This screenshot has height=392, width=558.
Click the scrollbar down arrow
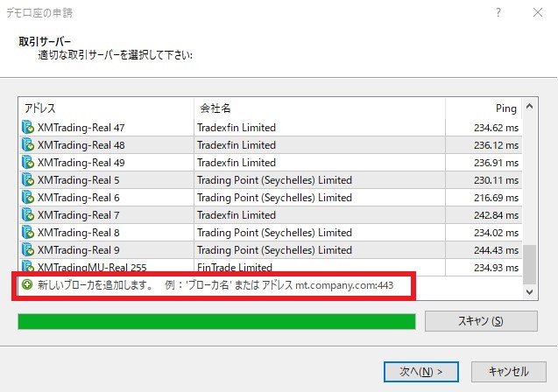point(529,290)
